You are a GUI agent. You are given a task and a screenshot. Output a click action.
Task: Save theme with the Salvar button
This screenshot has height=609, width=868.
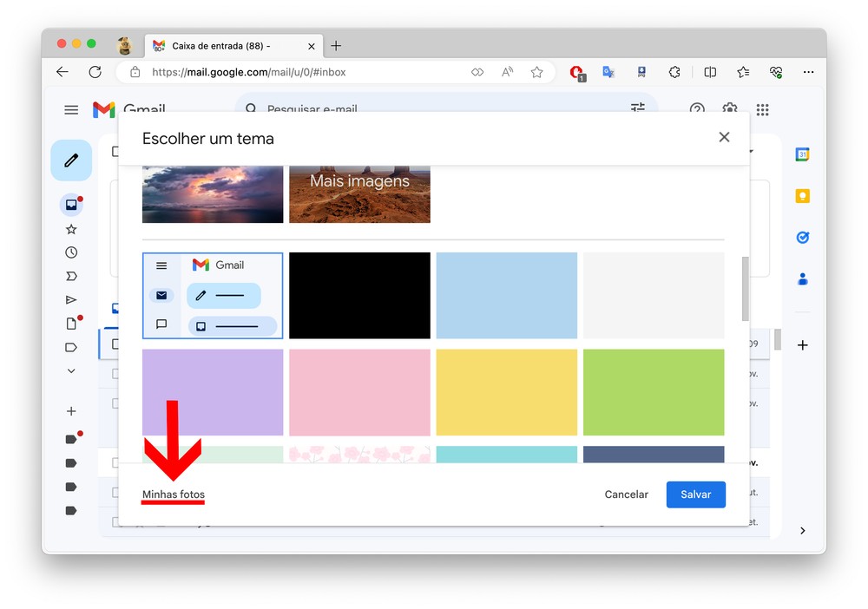pos(695,494)
